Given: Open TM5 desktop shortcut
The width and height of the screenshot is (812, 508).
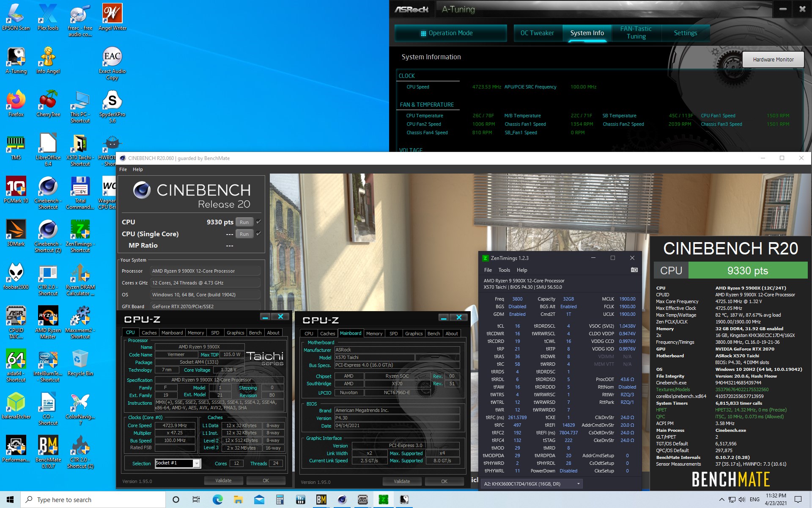Looking at the screenshot, I should tap(16, 146).
